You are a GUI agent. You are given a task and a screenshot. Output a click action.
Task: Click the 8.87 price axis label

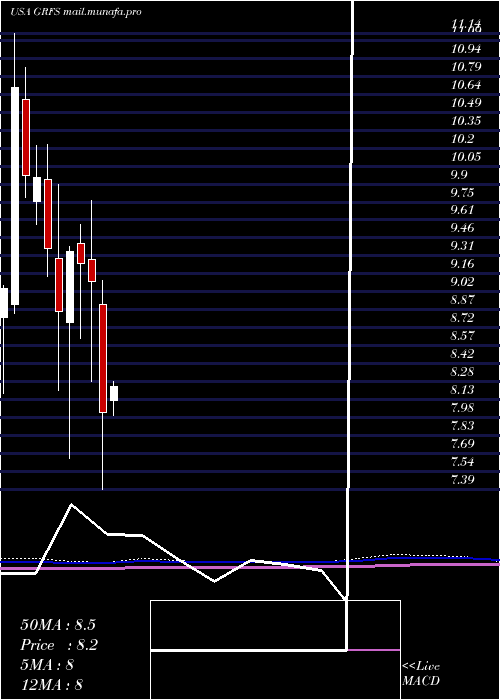tap(462, 300)
